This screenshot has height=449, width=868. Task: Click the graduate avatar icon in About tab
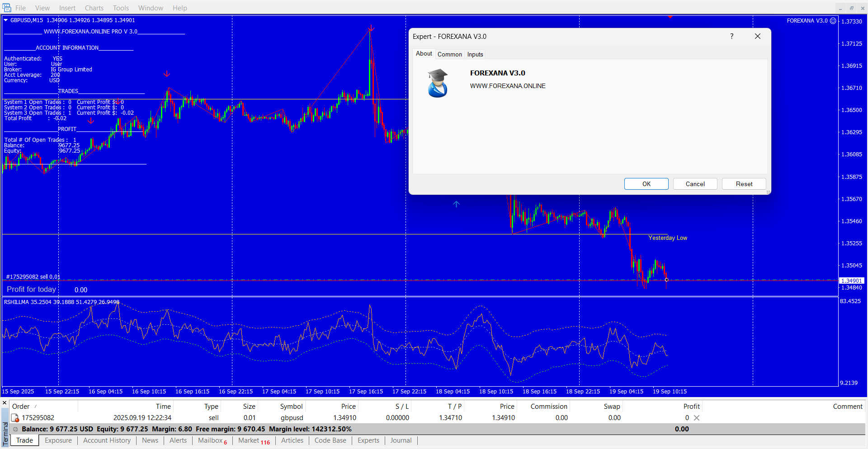(x=438, y=83)
